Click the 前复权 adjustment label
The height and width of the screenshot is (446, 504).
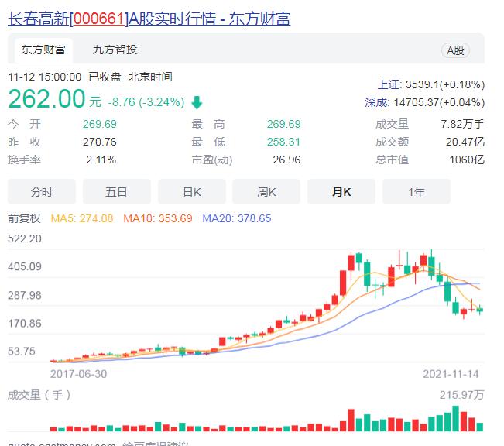pos(24,218)
